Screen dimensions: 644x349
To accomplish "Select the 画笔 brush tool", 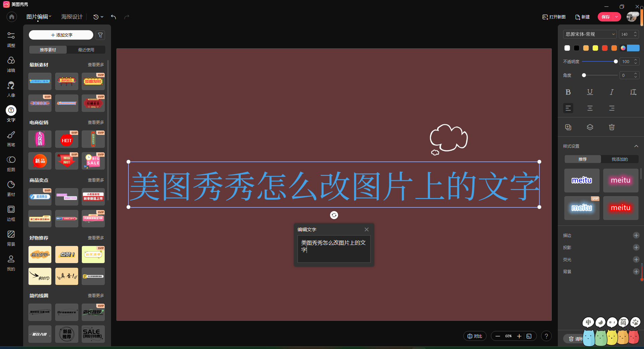I will tap(11, 139).
